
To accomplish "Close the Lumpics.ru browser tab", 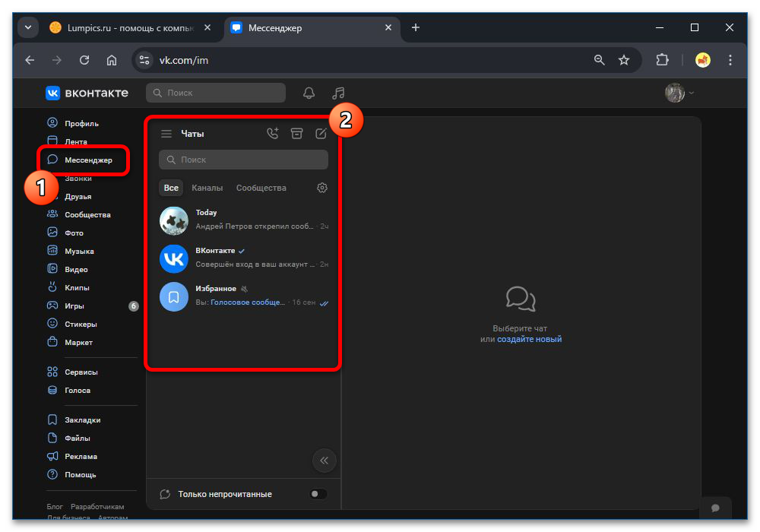I will (207, 27).
